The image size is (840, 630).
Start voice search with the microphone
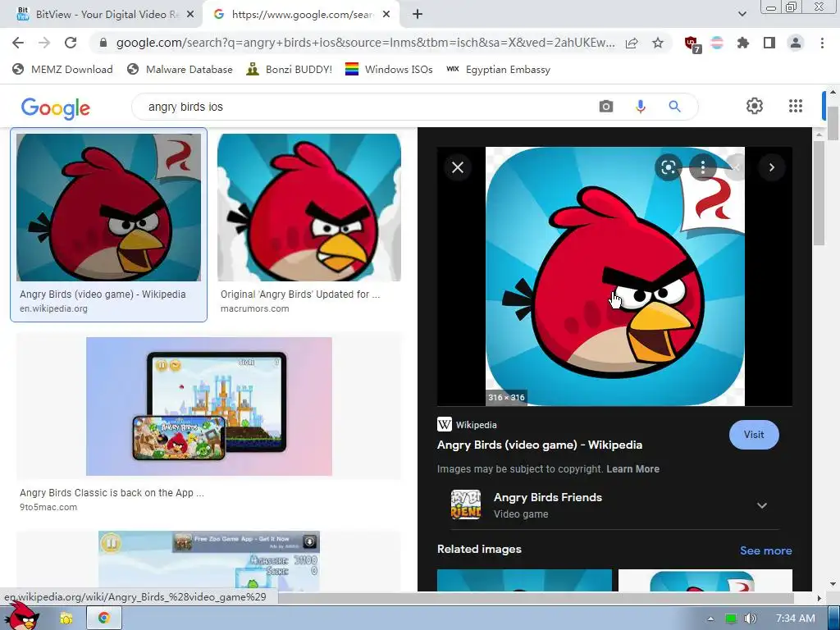point(640,107)
